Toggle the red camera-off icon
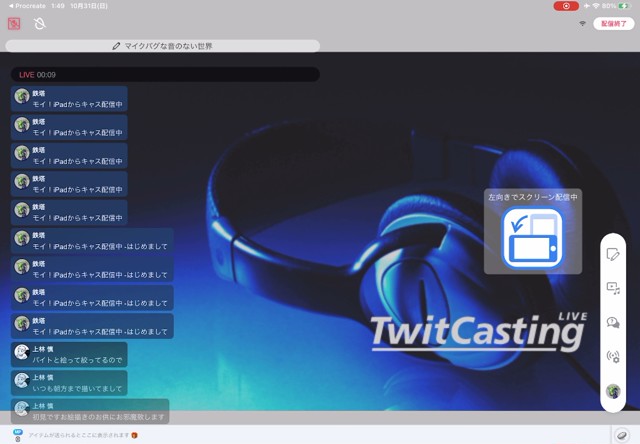This screenshot has width=640, height=444. click(x=14, y=24)
